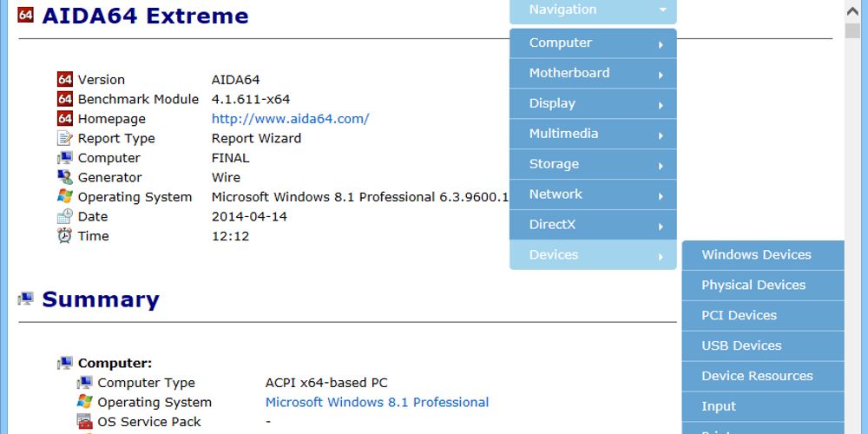This screenshot has width=868, height=434.
Task: Select Devices in navigation menu
Action: (593, 254)
